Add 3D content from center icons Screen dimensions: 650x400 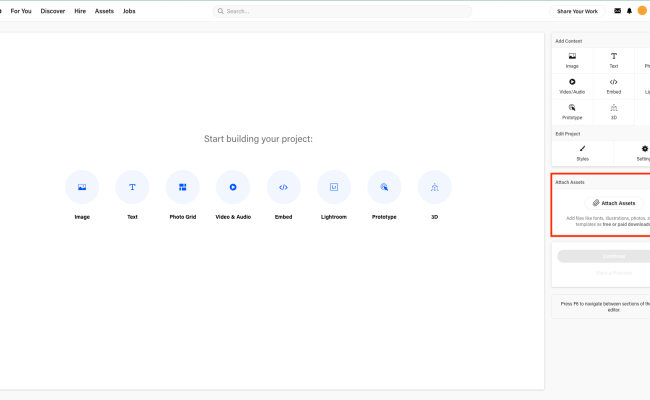(x=434, y=187)
